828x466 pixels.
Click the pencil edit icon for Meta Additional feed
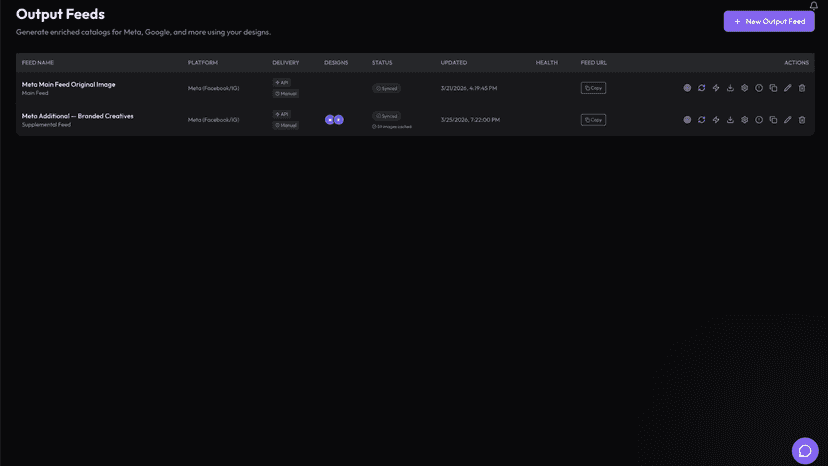coord(787,120)
